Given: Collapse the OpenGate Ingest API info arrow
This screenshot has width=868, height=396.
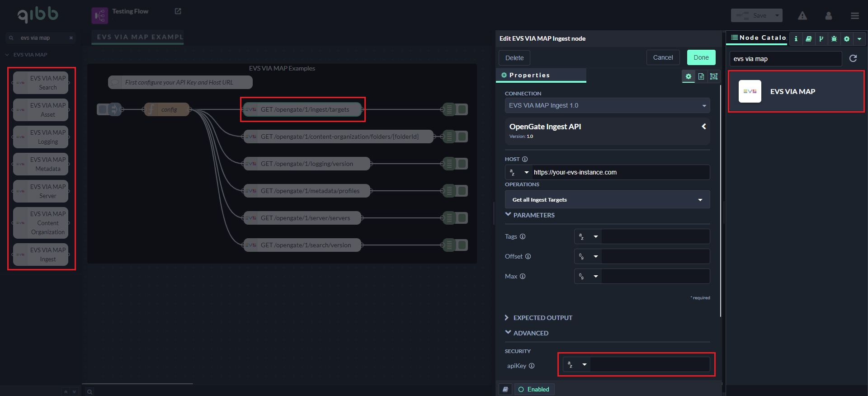Looking at the screenshot, I should point(703,127).
